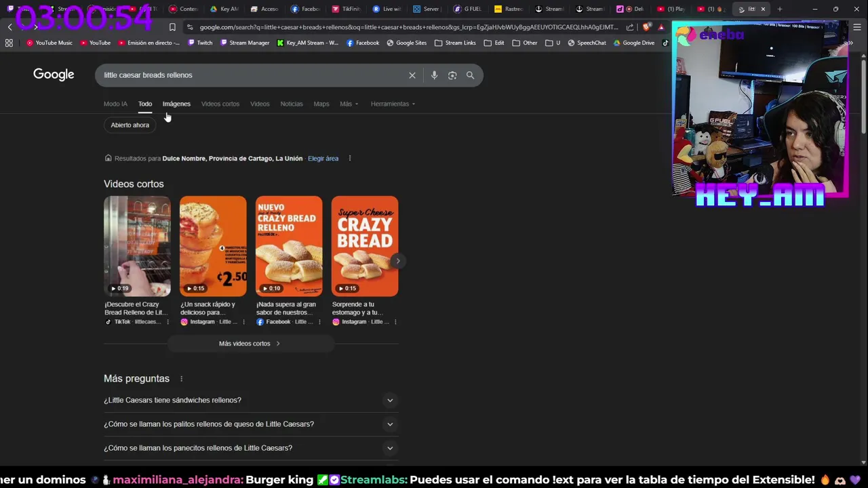Play the TikTok oven video thumbnail

click(x=137, y=246)
